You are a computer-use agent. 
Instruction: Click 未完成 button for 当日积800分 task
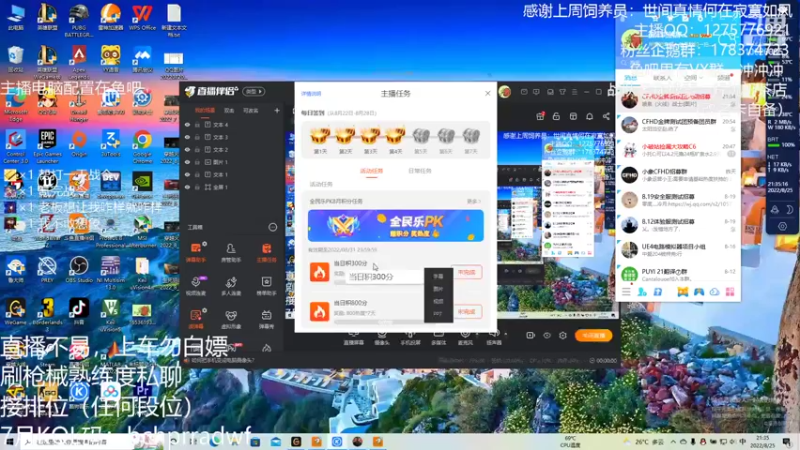[466, 312]
